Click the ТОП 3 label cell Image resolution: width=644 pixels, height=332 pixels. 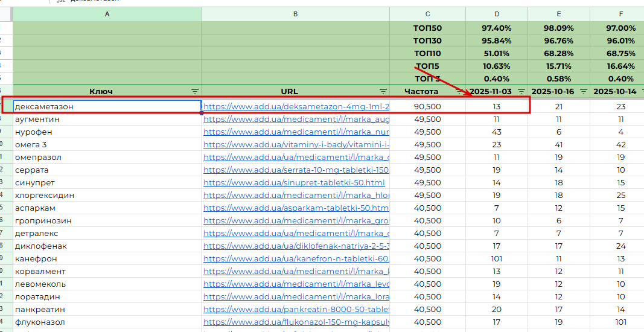tap(427, 79)
